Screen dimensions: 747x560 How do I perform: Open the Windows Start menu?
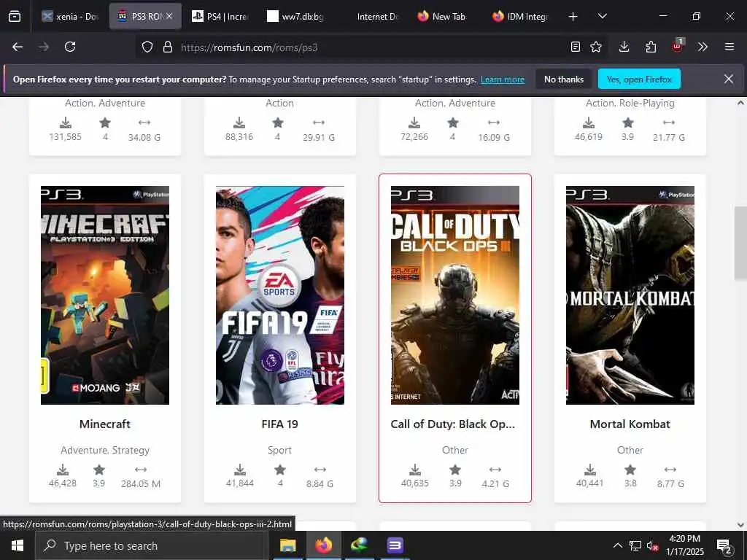coord(18,545)
